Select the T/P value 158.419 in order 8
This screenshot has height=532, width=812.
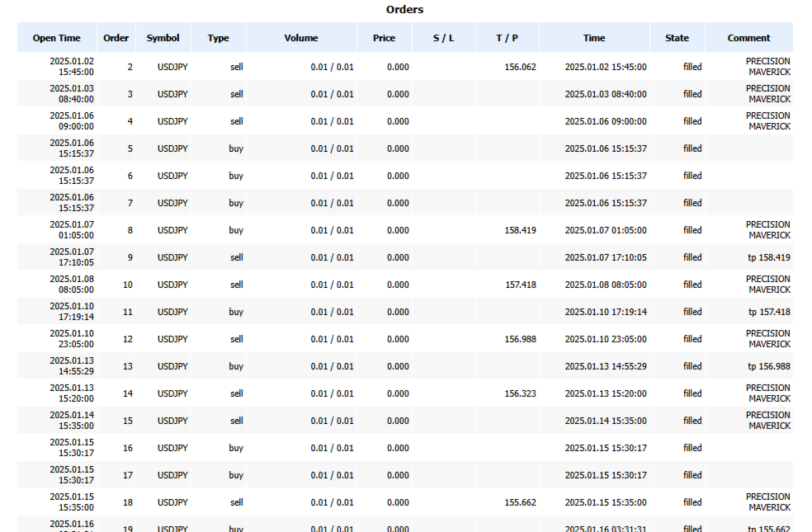point(520,230)
